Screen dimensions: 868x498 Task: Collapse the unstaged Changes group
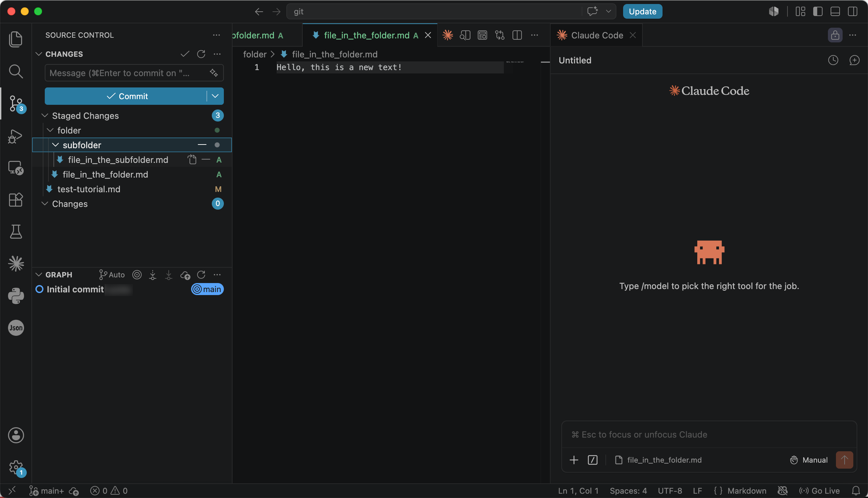[44, 204]
